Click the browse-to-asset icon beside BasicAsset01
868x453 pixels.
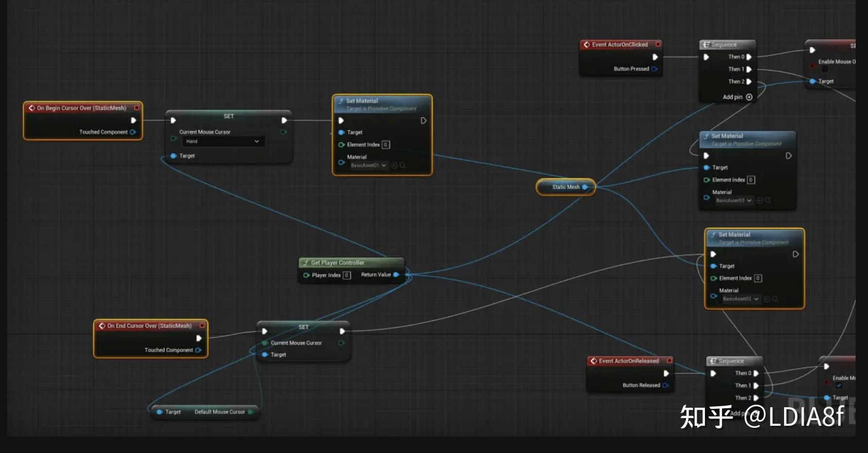click(395, 166)
